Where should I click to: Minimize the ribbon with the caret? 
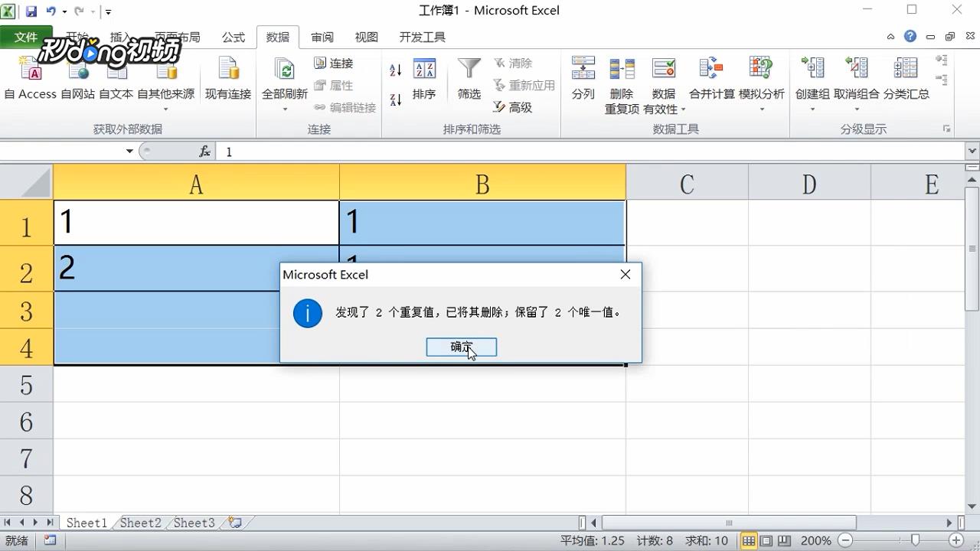point(890,37)
